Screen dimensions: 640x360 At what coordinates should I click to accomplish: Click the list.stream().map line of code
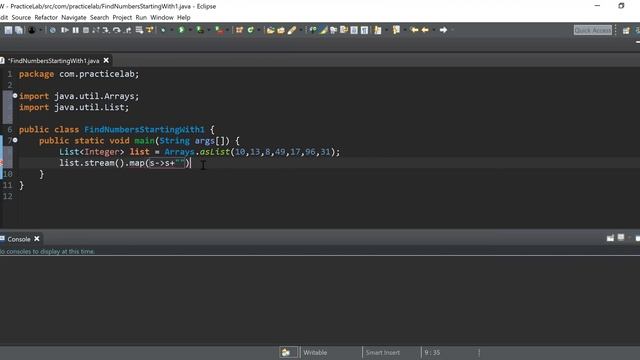click(x=125, y=163)
